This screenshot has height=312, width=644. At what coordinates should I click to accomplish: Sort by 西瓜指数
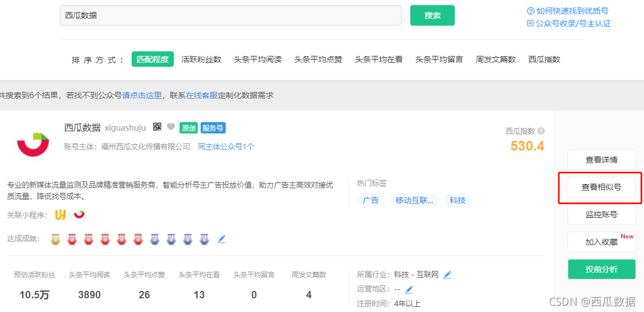tap(544, 59)
